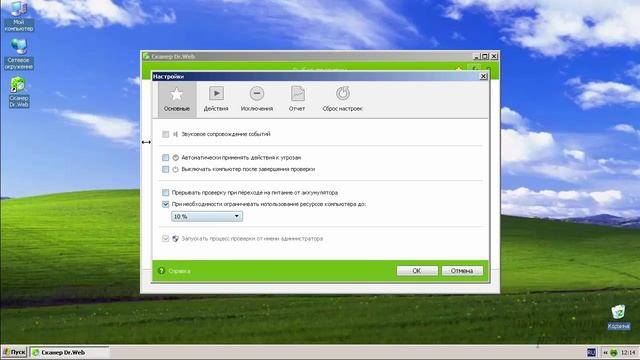Close the Настройки dialog
The image size is (640, 360).
click(483, 76)
